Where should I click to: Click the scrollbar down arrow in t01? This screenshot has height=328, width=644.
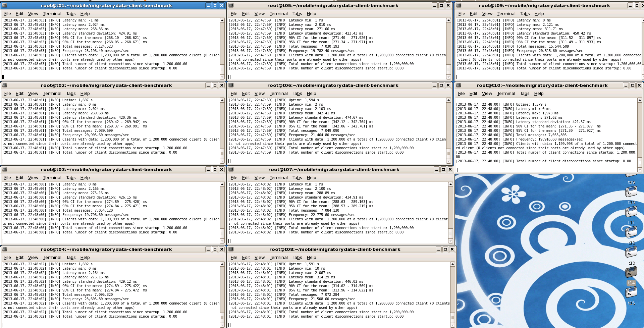coord(222,77)
